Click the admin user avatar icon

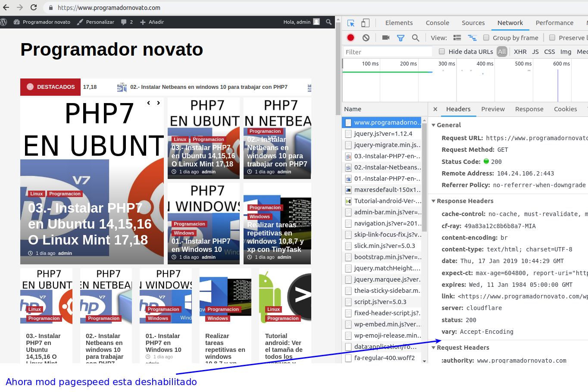pyautogui.click(x=316, y=22)
